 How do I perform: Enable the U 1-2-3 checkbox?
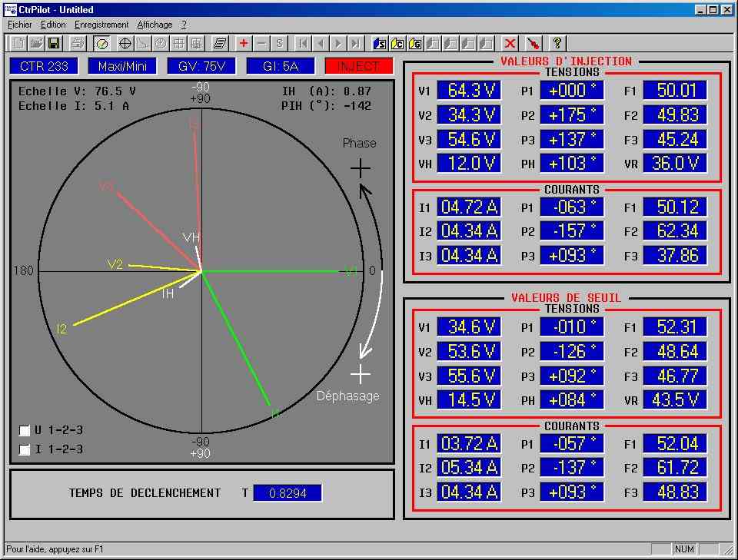(x=25, y=430)
